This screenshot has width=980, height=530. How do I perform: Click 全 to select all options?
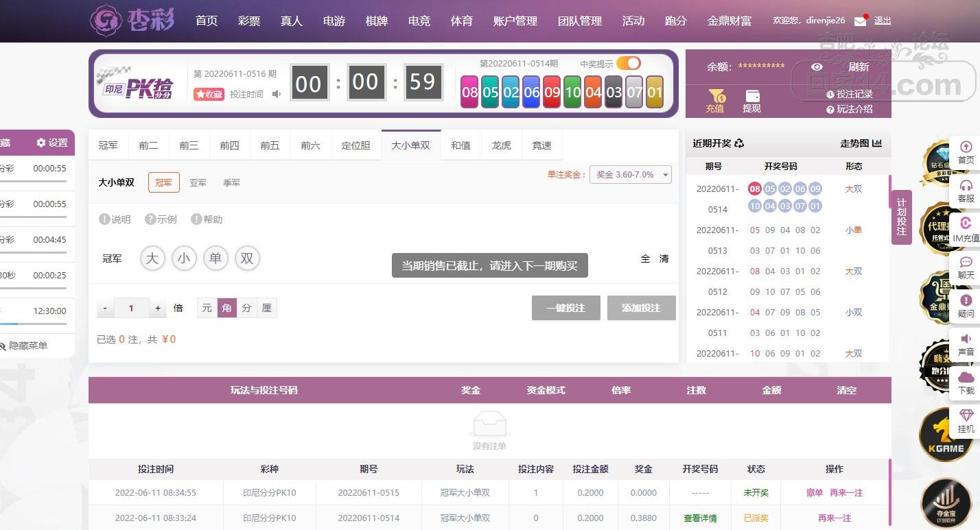click(645, 258)
